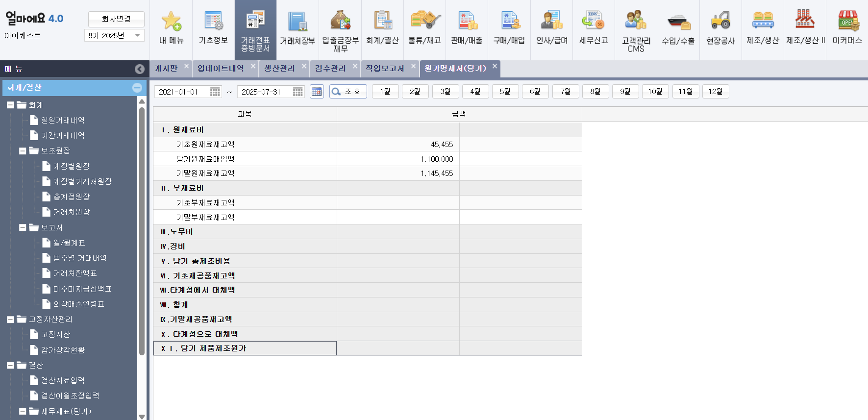Open the 기초정보 toolbar icon
This screenshot has height=420, width=868.
213,21
